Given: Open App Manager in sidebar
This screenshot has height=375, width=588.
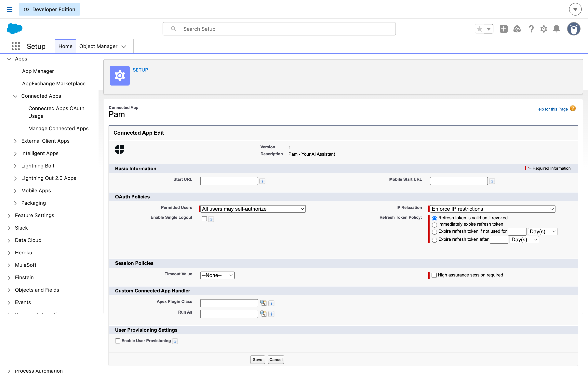Looking at the screenshot, I should point(38,71).
